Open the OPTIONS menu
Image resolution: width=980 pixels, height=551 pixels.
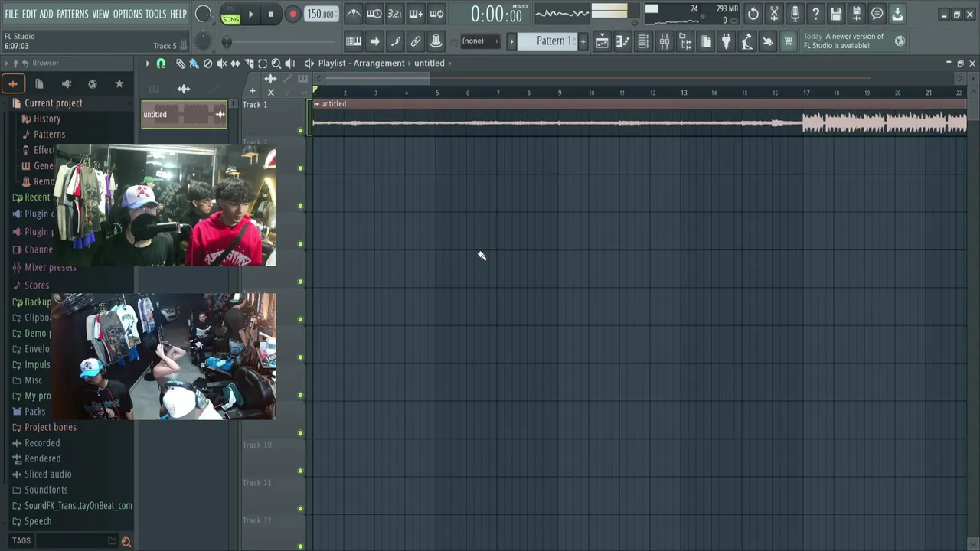tap(128, 14)
